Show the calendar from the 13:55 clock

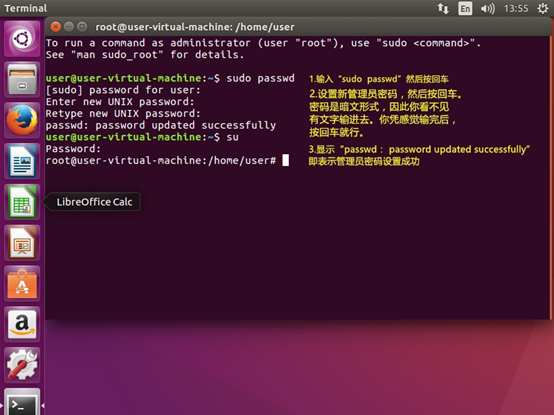click(x=516, y=8)
